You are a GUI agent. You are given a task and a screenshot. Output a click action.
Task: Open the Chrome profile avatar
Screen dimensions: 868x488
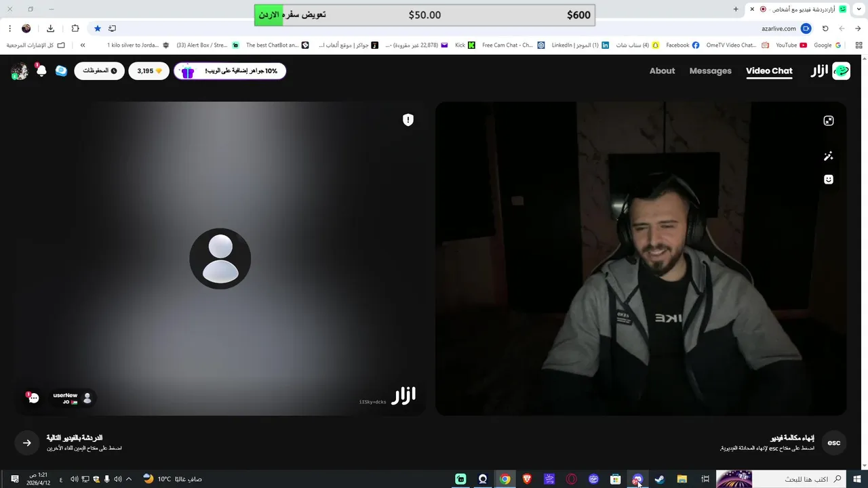coord(26,28)
